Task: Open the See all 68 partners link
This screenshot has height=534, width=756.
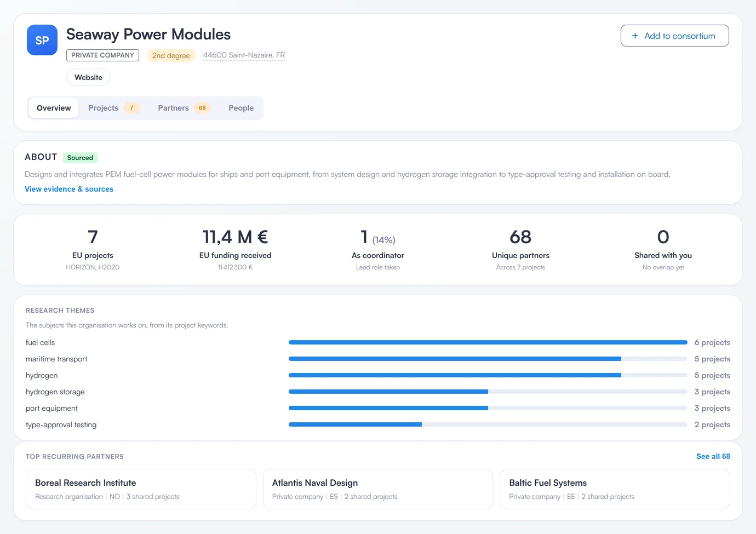Action: [x=713, y=456]
